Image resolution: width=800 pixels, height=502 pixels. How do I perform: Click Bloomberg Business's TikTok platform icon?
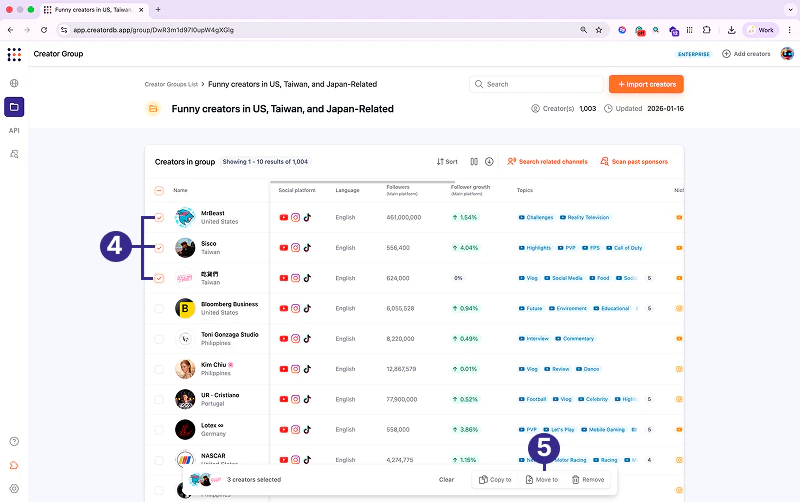tap(307, 309)
